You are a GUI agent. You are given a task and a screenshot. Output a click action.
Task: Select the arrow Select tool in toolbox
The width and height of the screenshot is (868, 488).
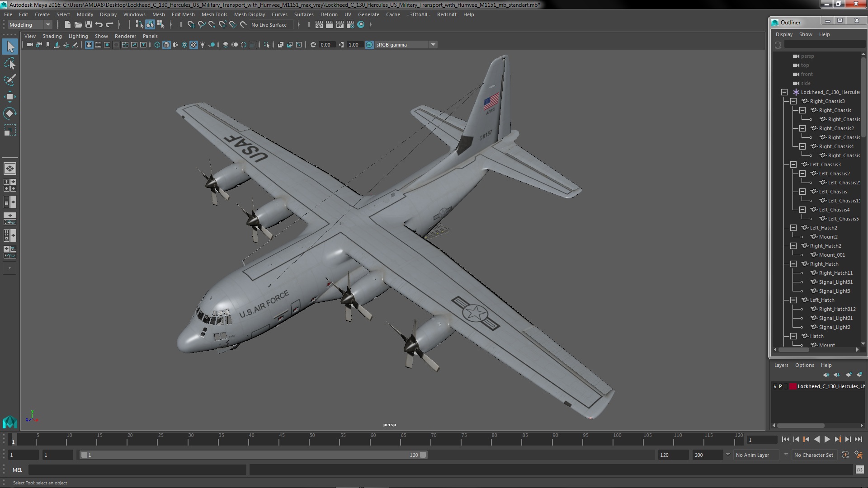(10, 47)
